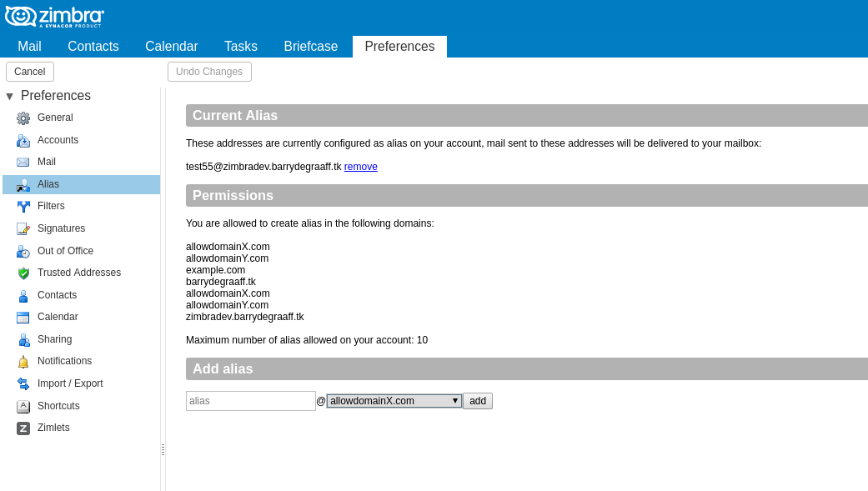Remove the test55 alias via remove link
The height and width of the screenshot is (491, 868).
pyautogui.click(x=361, y=167)
